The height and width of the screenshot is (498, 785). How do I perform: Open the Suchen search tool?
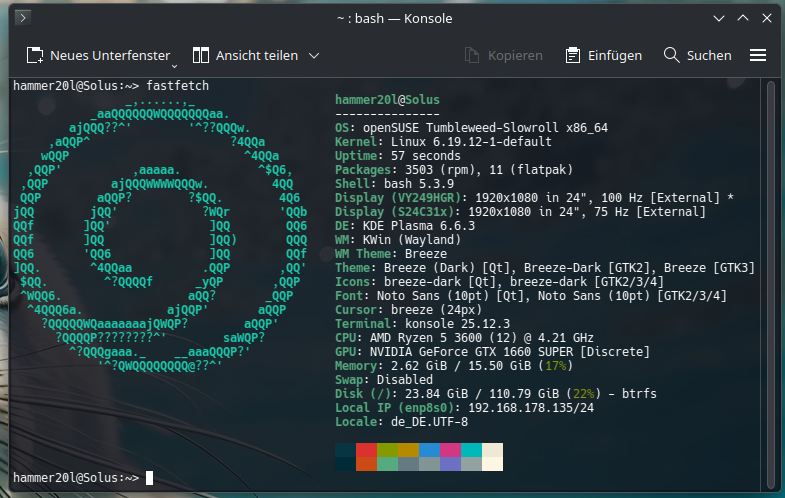[697, 55]
